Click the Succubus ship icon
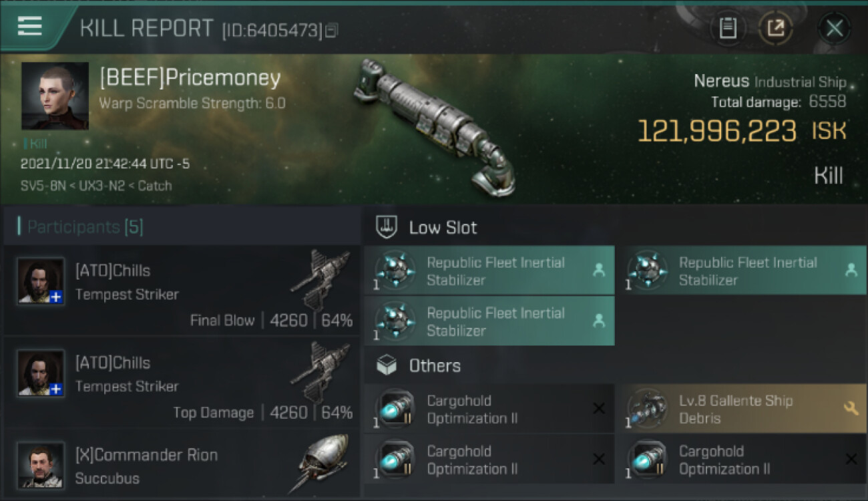This screenshot has width=868, height=501. (x=322, y=463)
